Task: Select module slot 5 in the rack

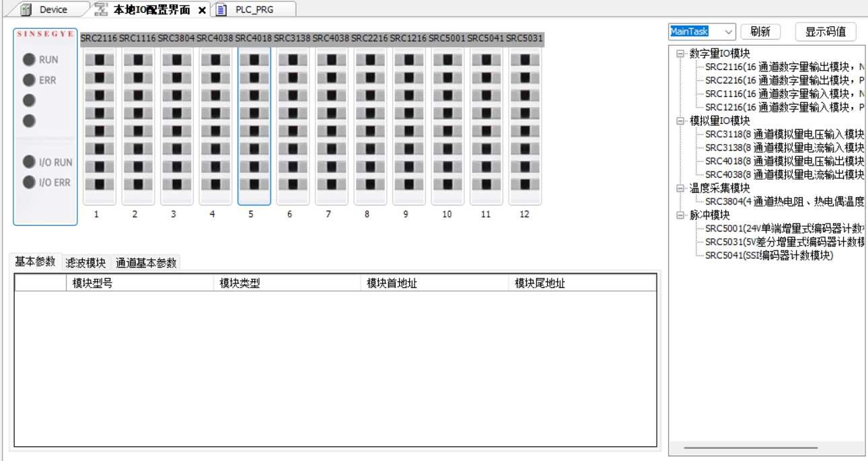Action: 254,126
